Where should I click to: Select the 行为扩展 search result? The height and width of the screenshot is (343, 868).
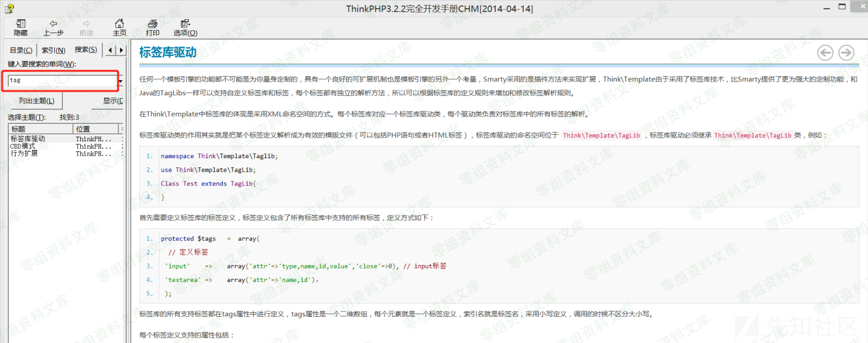[x=24, y=153]
